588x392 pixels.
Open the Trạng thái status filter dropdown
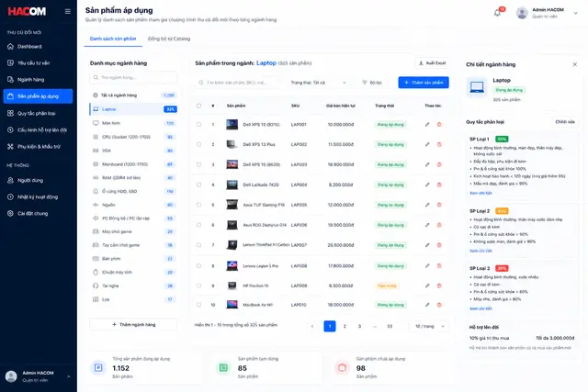tap(319, 83)
